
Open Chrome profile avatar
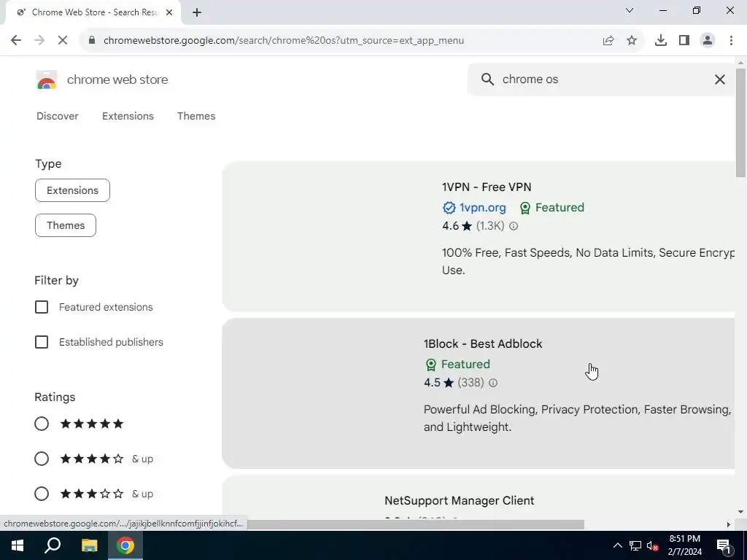coord(708,41)
